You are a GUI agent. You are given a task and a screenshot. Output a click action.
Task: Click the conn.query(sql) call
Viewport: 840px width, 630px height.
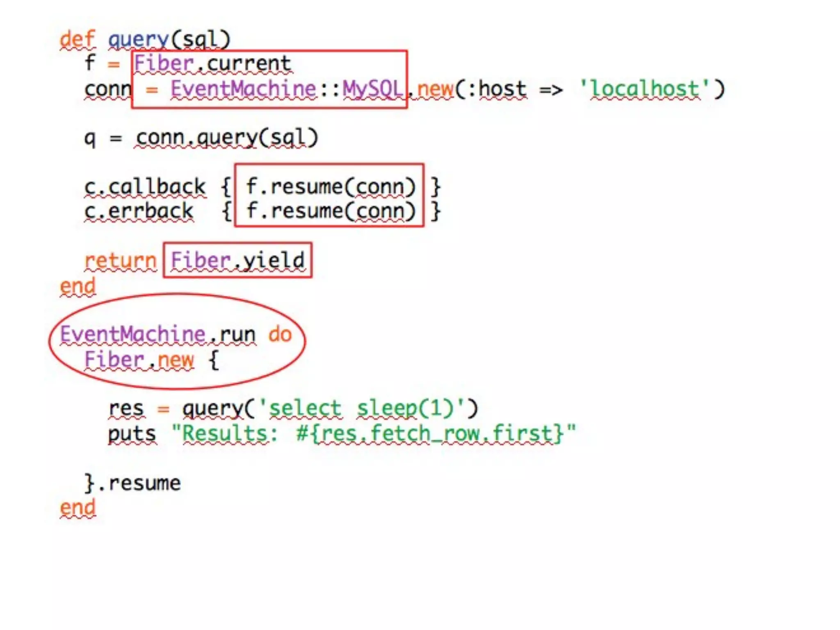[x=226, y=138]
